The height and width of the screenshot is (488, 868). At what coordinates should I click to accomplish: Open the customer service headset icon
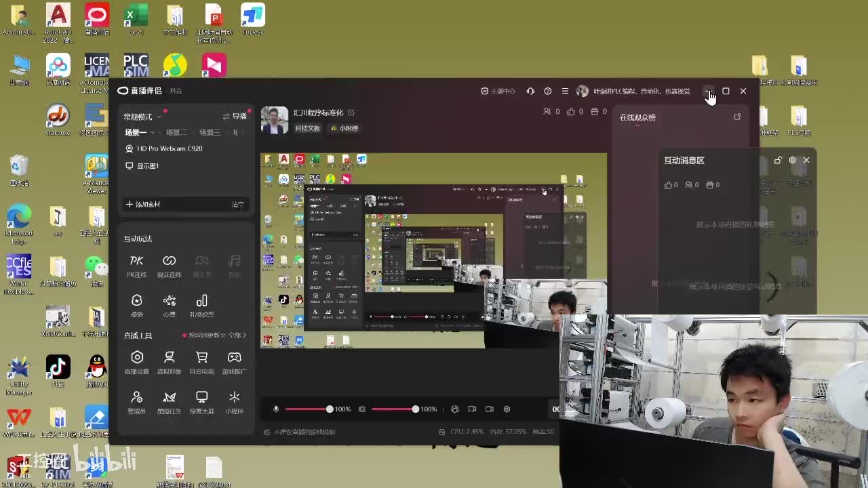[x=530, y=91]
